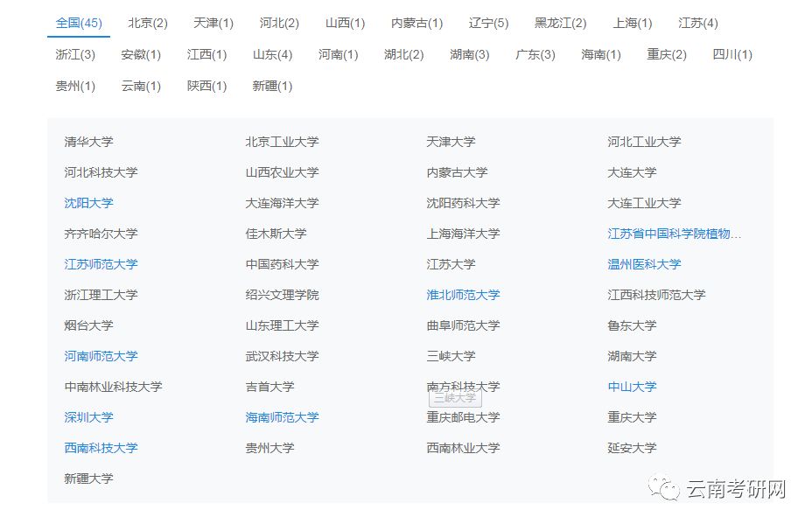Switch to 黑龙江(2) tab
812x524 pixels.
coord(560,24)
